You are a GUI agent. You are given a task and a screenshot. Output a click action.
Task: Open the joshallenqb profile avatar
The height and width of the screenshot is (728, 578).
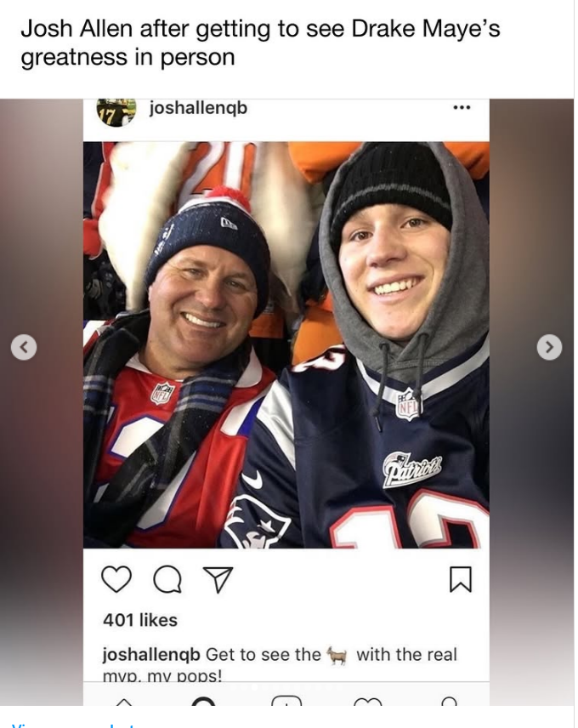point(116,112)
